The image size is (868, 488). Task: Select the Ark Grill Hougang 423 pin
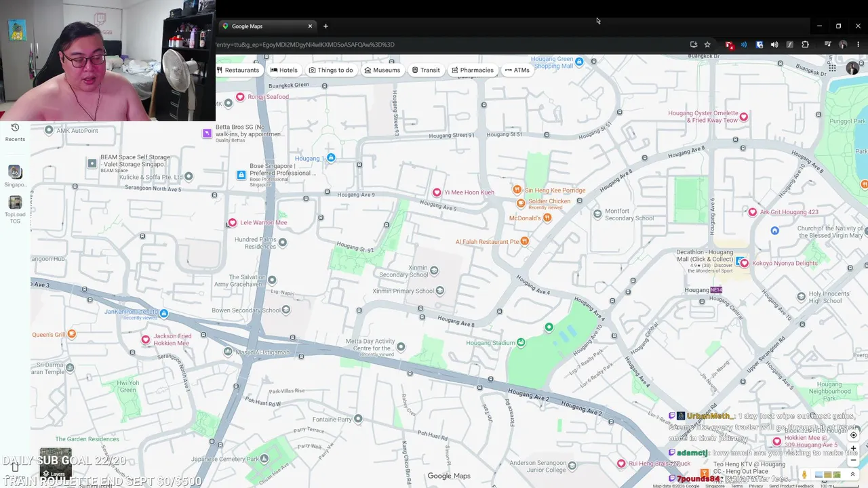752,212
